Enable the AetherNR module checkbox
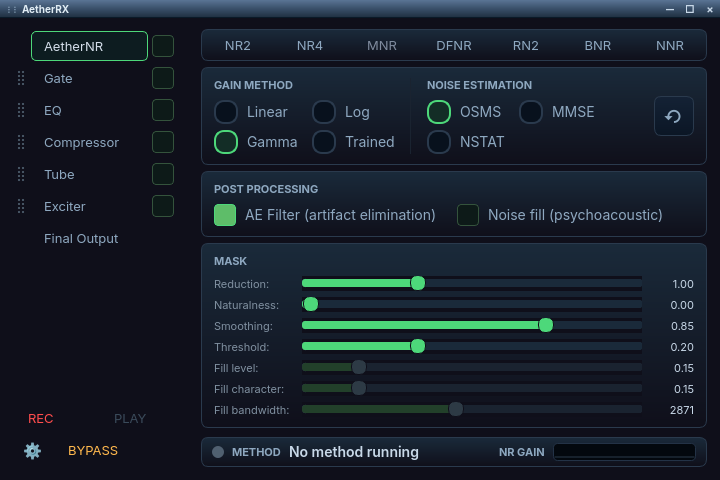This screenshot has height=480, width=720. pos(163,46)
